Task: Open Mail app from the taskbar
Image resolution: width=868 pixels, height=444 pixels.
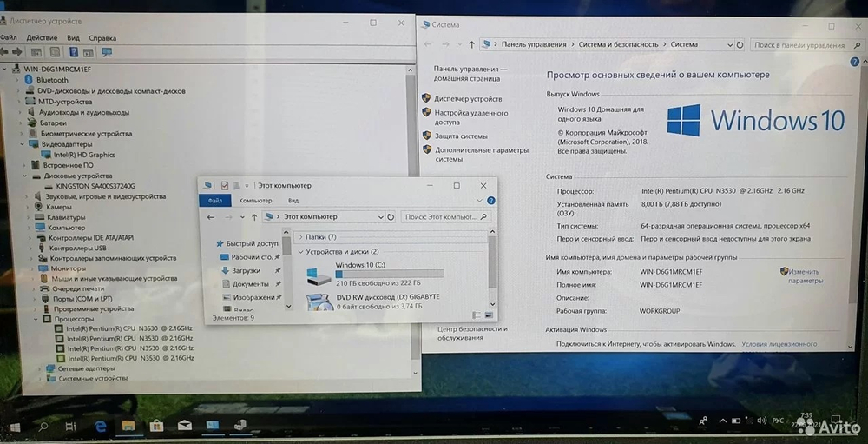Action: (x=184, y=425)
